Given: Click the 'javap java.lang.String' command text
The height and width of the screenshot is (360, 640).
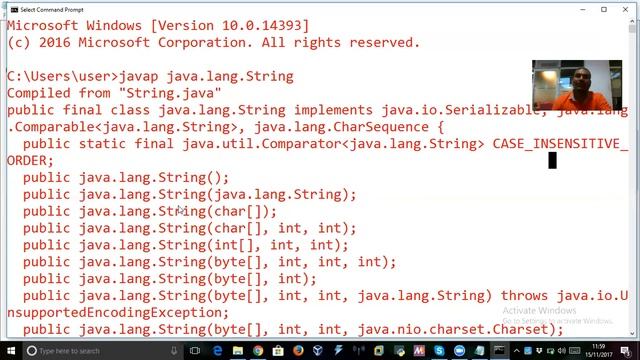Looking at the screenshot, I should click(206, 76).
